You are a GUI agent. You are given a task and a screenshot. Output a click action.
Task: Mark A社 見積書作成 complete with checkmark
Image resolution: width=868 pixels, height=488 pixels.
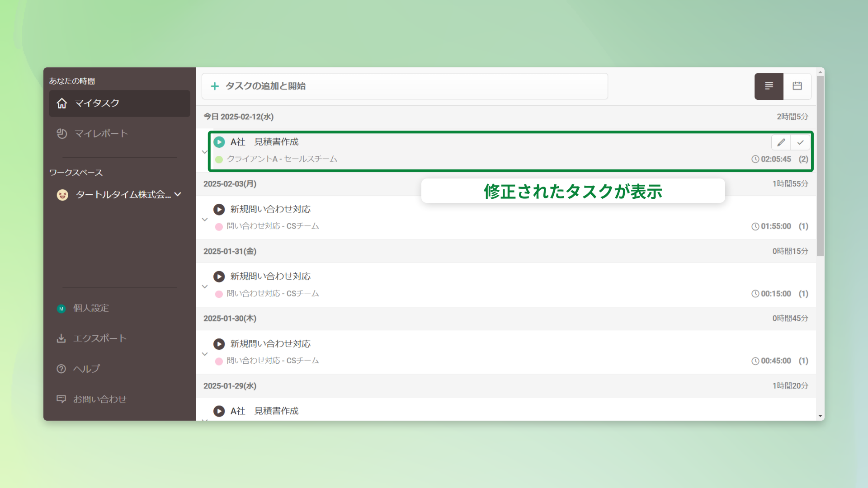click(800, 142)
